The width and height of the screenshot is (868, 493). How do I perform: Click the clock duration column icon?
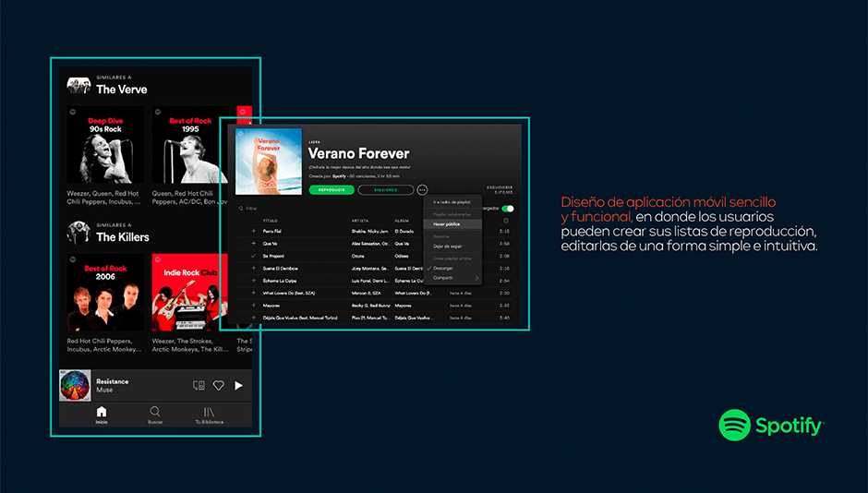pos(506,221)
